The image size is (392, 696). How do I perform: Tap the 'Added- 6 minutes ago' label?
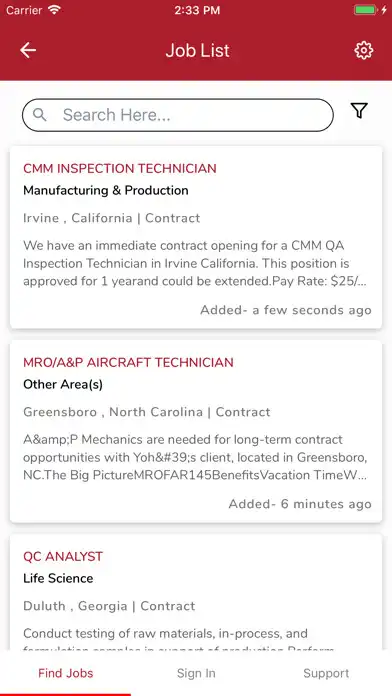(300, 504)
